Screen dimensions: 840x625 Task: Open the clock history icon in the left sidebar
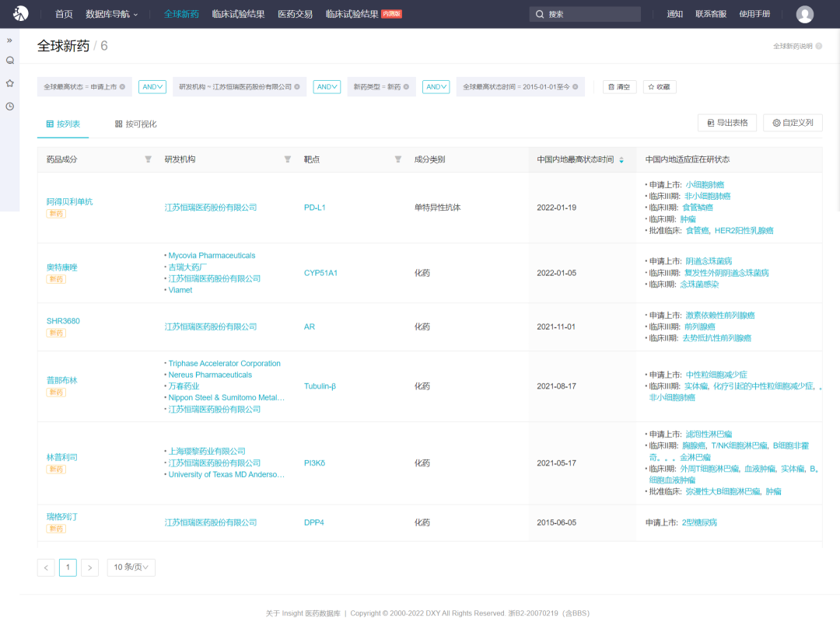tap(9, 106)
